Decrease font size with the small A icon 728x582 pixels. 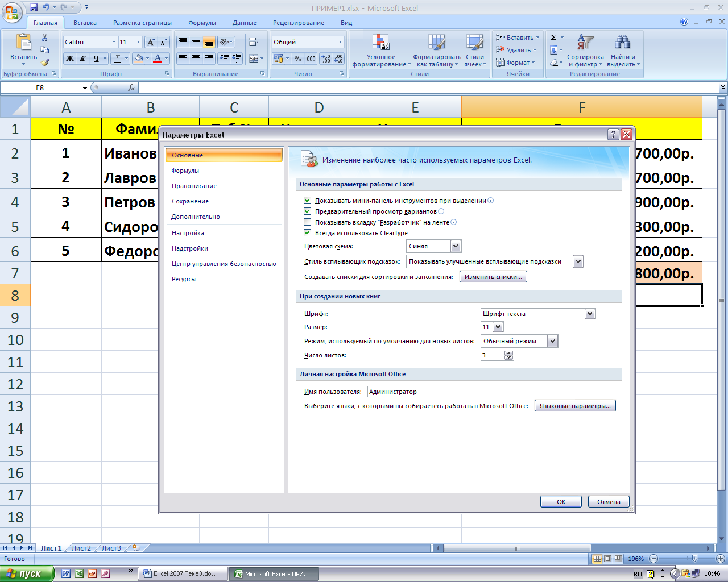pyautogui.click(x=163, y=42)
